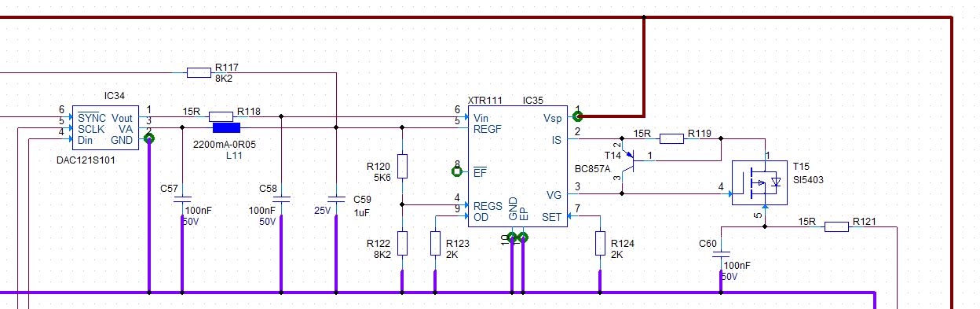
Task: Select resistor R121 symbol
Action: [836, 226]
